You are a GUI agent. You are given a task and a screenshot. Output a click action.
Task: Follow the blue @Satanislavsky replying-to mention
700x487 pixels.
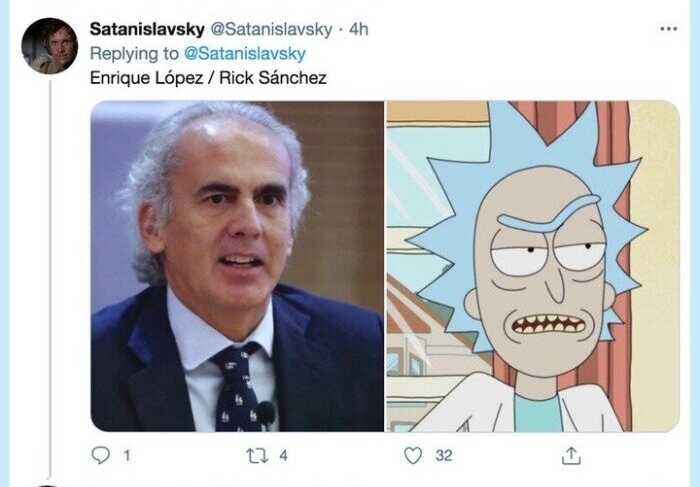pyautogui.click(x=245, y=54)
